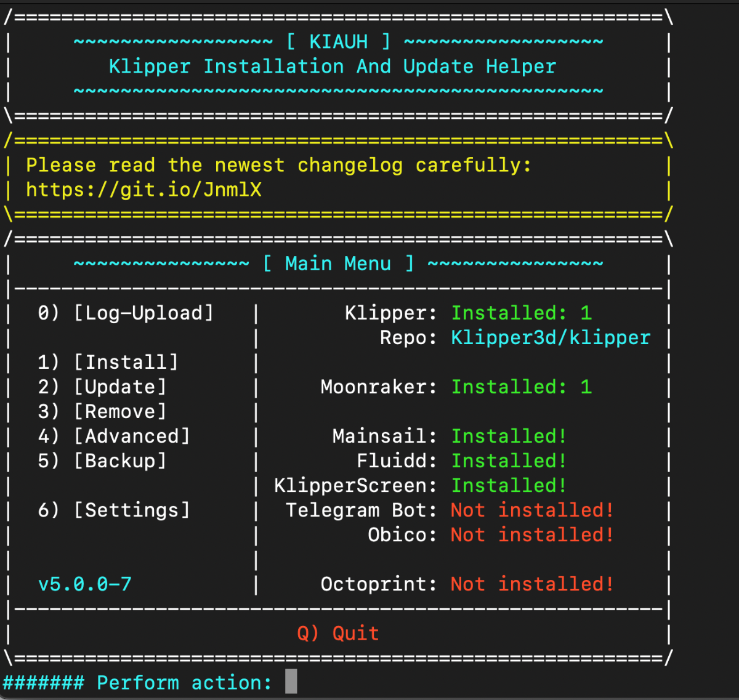Open the git.io changelog URL

point(143,190)
